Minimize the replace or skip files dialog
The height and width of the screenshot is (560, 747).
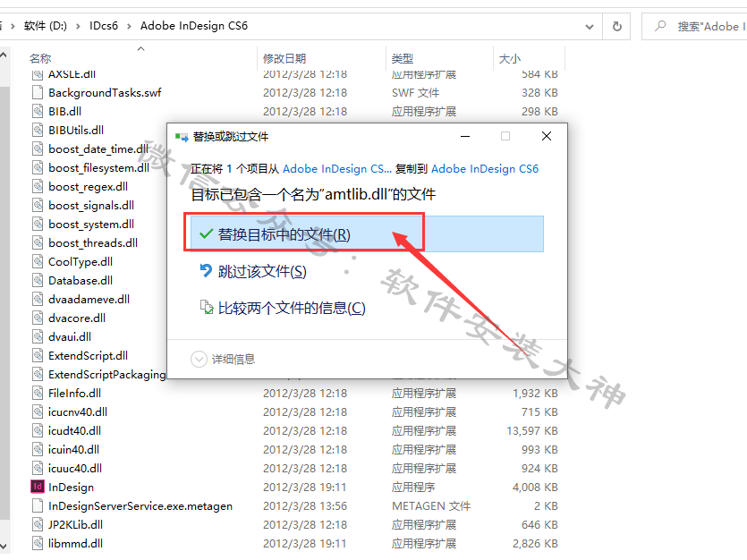coord(465,136)
